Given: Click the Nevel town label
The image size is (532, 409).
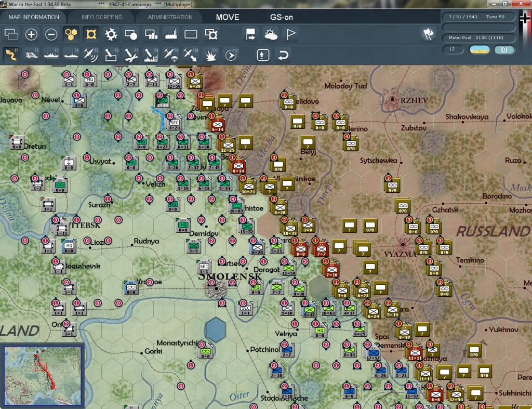Looking at the screenshot, I should 50,100.
